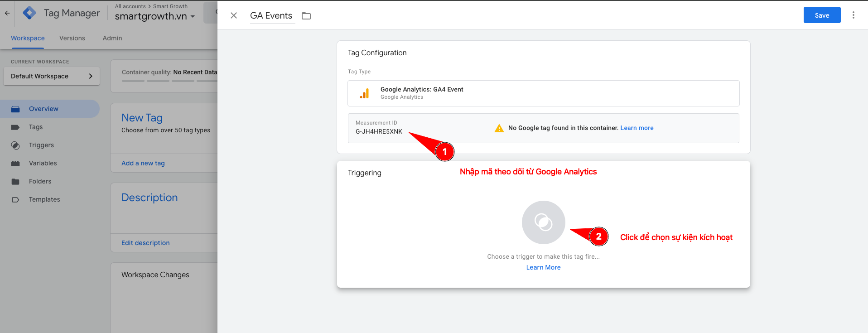Click the circular trigger icon to choose trigger
The width and height of the screenshot is (868, 333).
[x=543, y=222]
